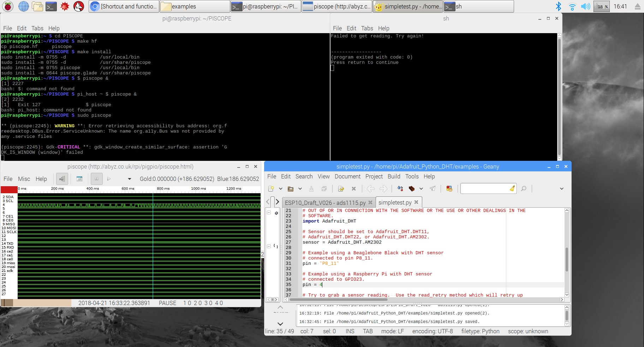Screen dimensions: 644x347
Task: Click the GPIO selection window icon in piscope
Action: [79, 179]
